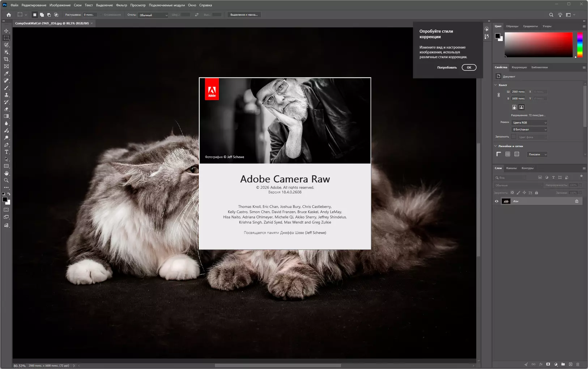Toggle the Фон layer lock icon
Image resolution: width=588 pixels, height=369 pixels.
pos(577,202)
